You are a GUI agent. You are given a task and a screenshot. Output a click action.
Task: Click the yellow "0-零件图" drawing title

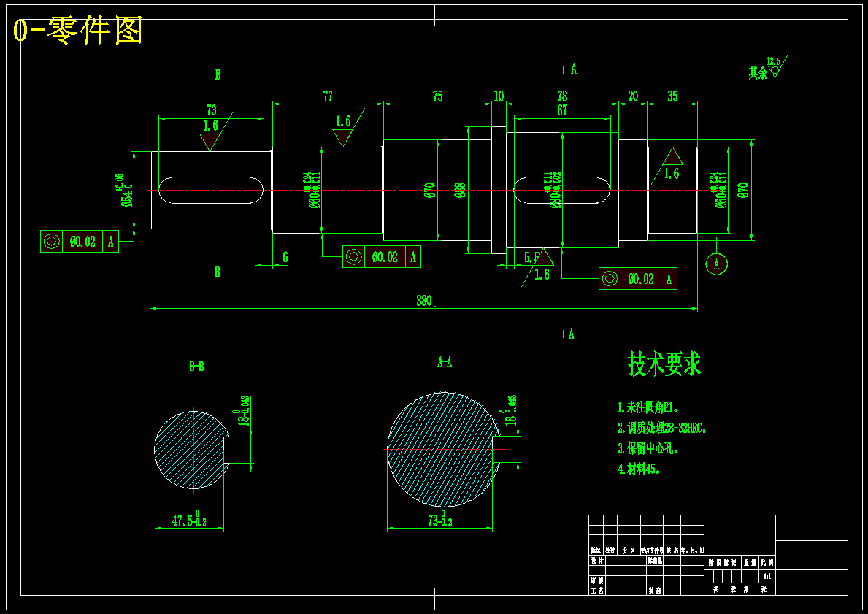click(x=78, y=31)
